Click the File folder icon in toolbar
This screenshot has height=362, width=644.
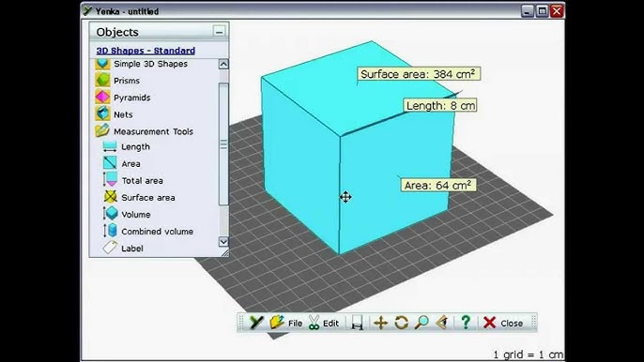point(277,323)
